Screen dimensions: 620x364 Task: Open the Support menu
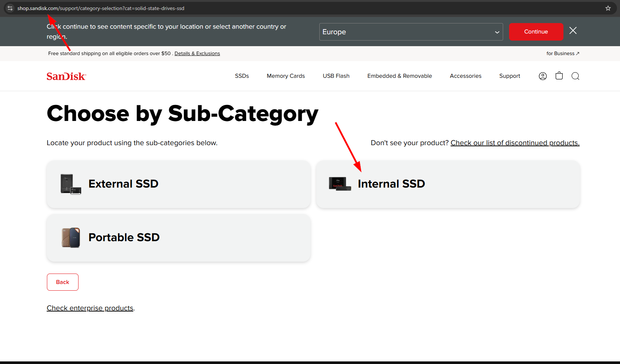pos(509,76)
